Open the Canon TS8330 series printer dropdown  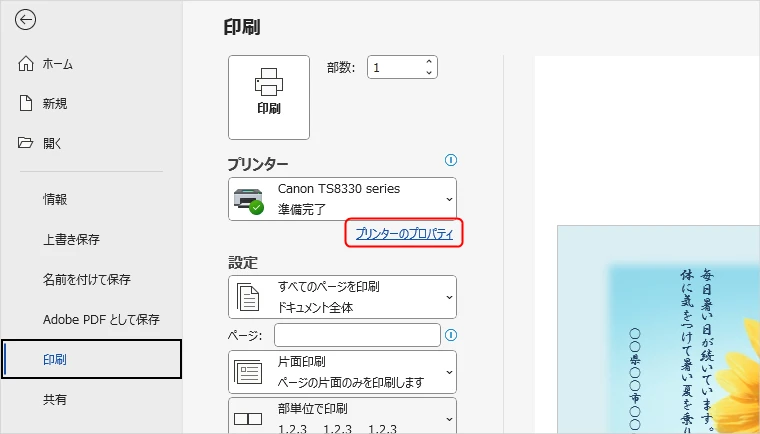coord(342,199)
